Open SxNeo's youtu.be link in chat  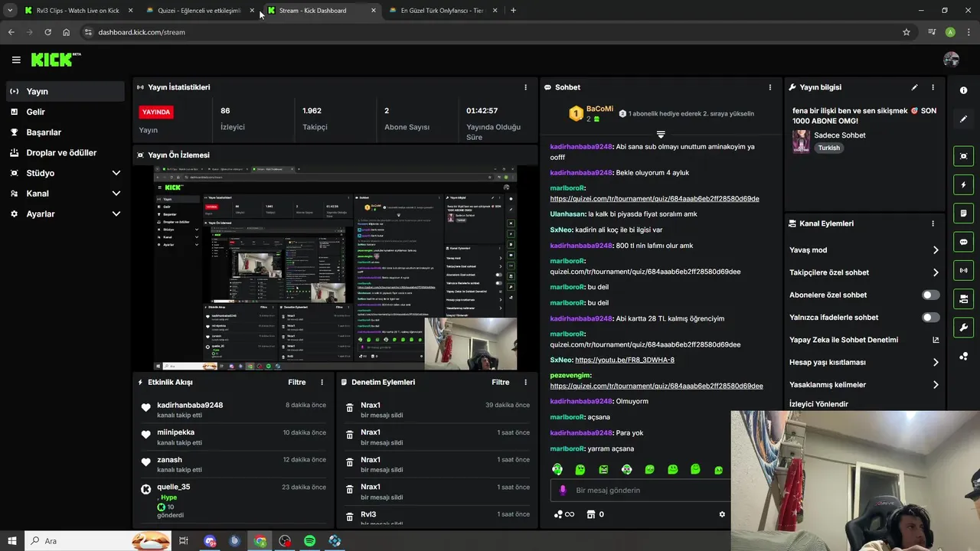(625, 360)
